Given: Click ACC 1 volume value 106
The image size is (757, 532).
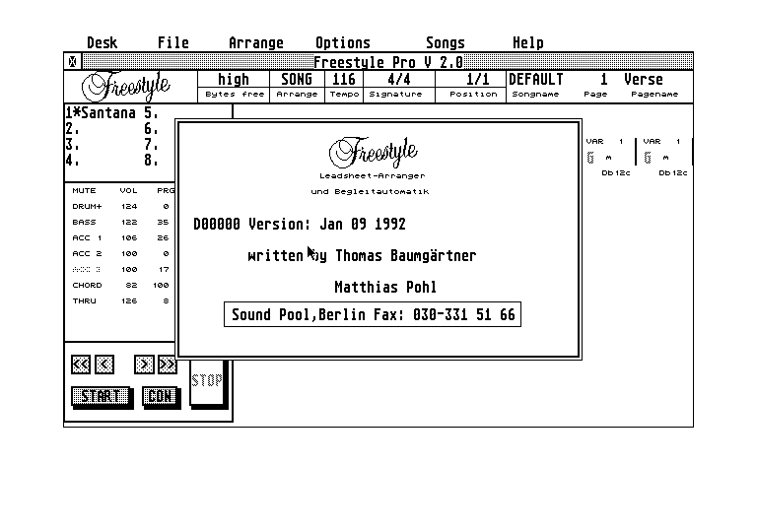Looking at the screenshot, I should (x=129, y=238).
